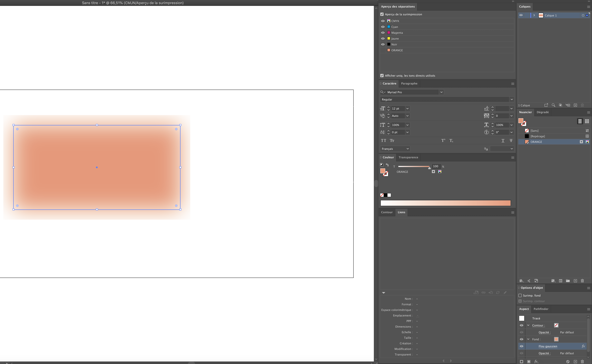Create a new layer in Calques panel
This screenshot has height=364, width=592.
[575, 105]
